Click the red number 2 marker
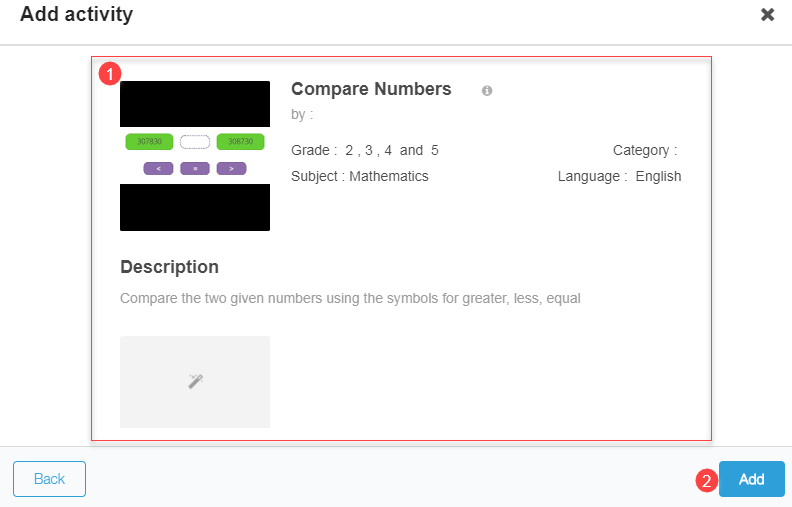Image resolution: width=792 pixels, height=507 pixels. click(706, 480)
